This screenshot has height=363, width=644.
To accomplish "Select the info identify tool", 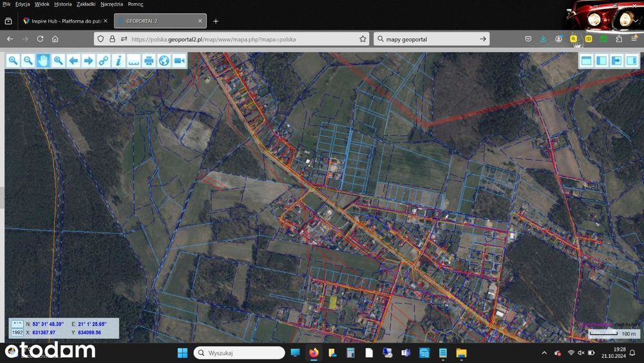I will point(118,61).
